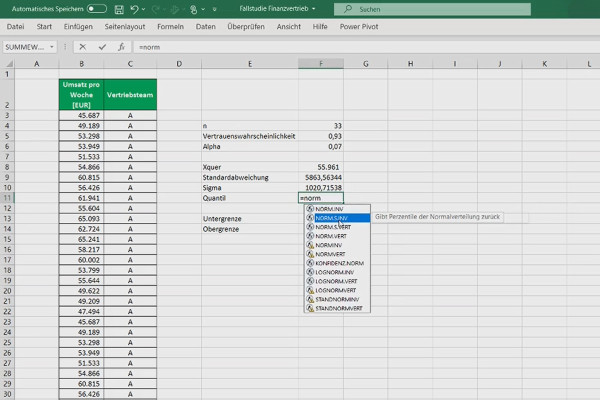
Task: Switch to the Ansicht ribbon tab
Action: [x=289, y=26]
